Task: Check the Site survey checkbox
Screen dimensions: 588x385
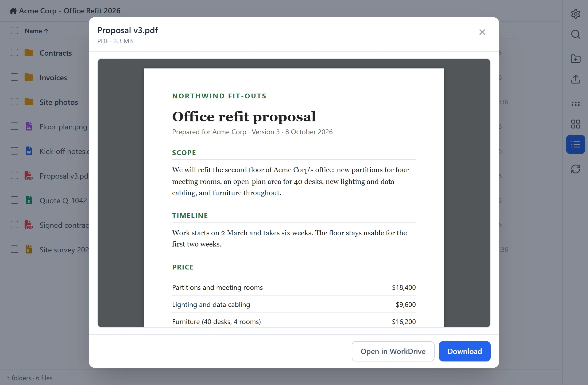Action: coord(14,249)
